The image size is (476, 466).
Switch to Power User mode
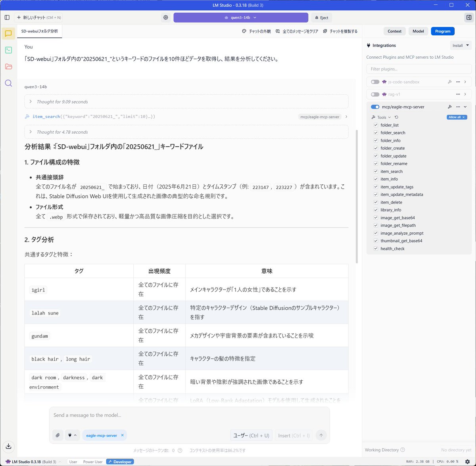(x=93, y=462)
